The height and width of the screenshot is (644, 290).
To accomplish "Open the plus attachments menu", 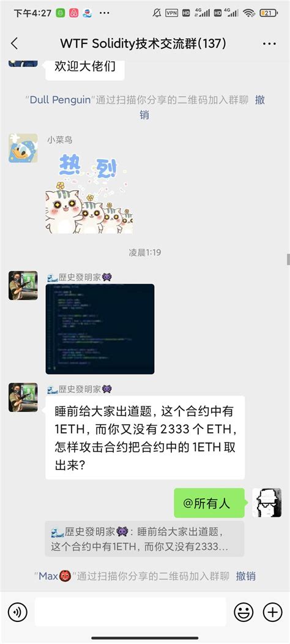I will (272, 612).
